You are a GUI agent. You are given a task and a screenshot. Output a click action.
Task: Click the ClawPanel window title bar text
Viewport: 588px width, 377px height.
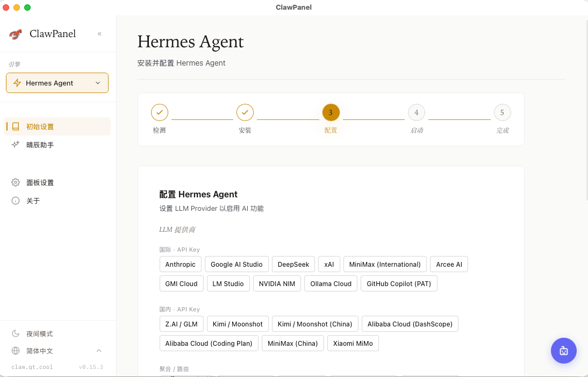click(x=293, y=7)
